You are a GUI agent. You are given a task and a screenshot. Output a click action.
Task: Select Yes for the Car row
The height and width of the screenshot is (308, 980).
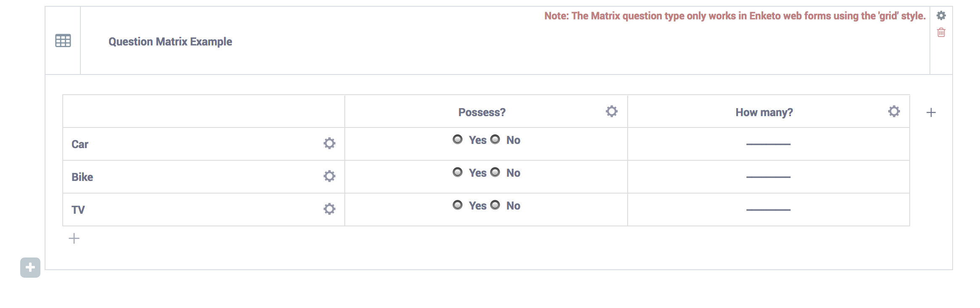(x=458, y=139)
